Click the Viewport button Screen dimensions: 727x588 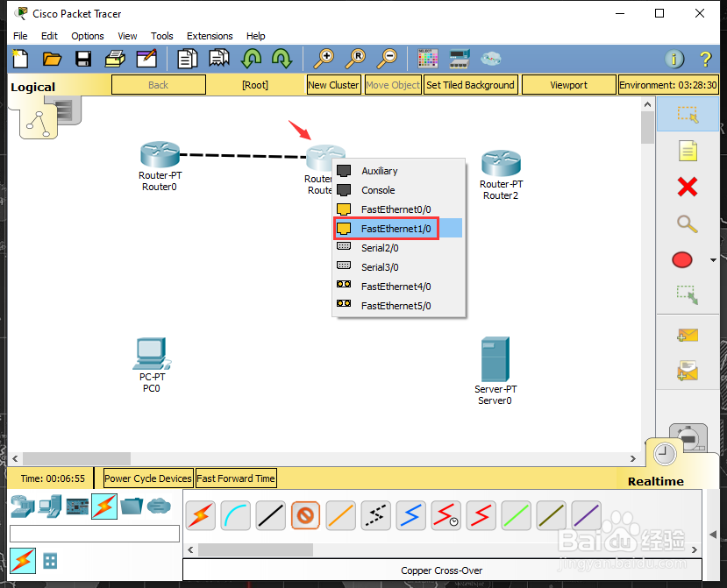pyautogui.click(x=568, y=85)
